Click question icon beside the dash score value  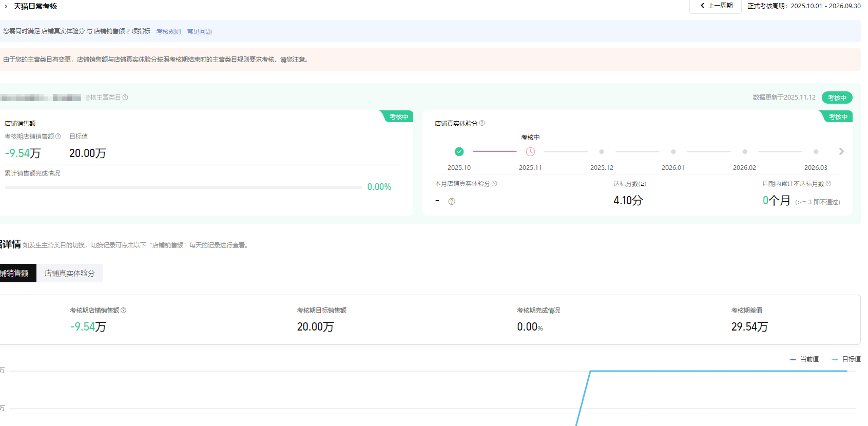pos(452,202)
